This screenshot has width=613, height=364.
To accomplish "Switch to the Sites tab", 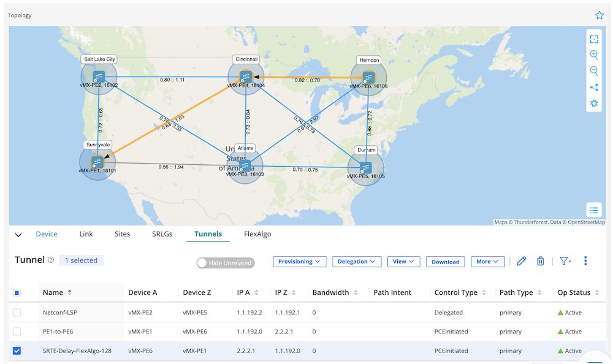I will [x=123, y=234].
